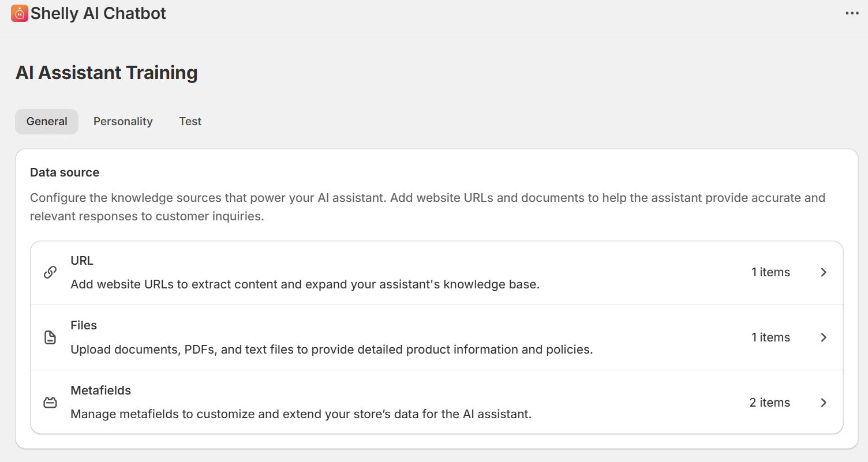Click the Shelly AI Chatbot logo icon

(x=20, y=13)
